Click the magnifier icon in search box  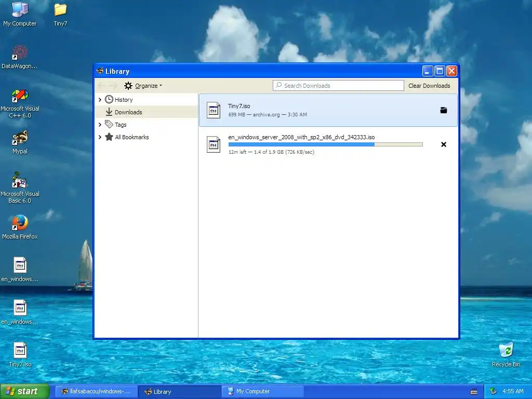point(278,85)
